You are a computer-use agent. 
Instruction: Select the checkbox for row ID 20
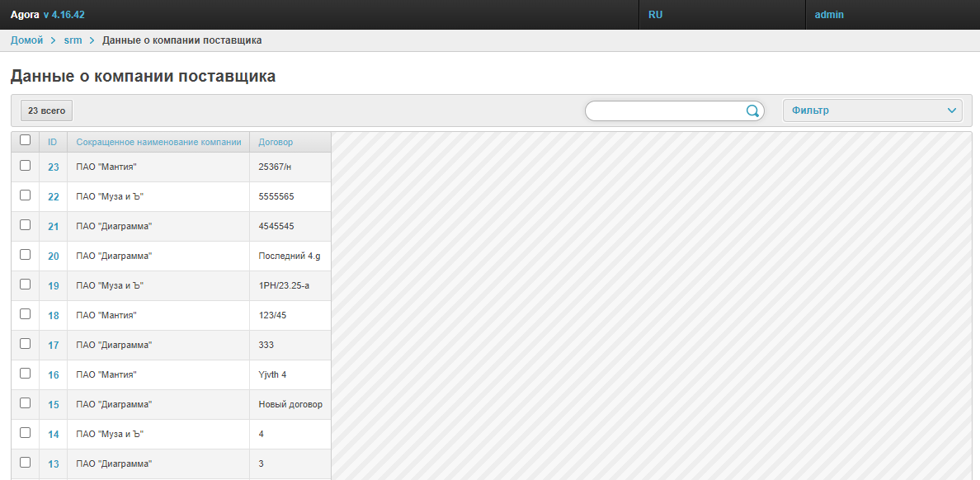(x=25, y=255)
